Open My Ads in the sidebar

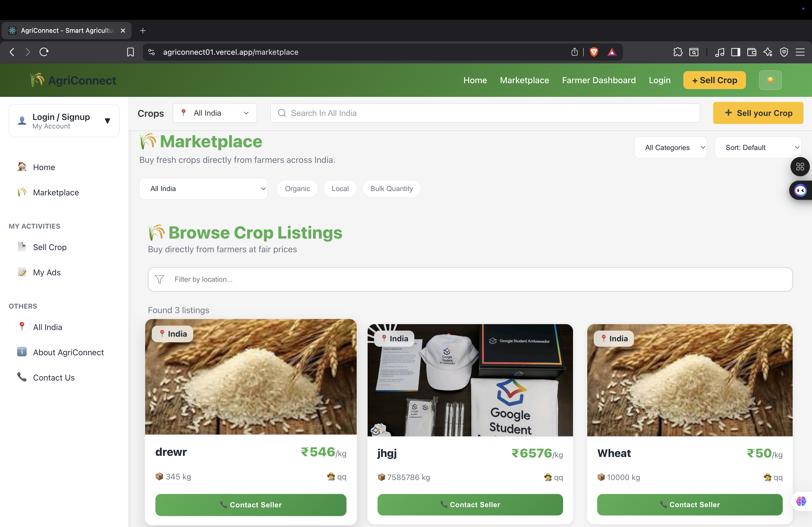pos(22,272)
